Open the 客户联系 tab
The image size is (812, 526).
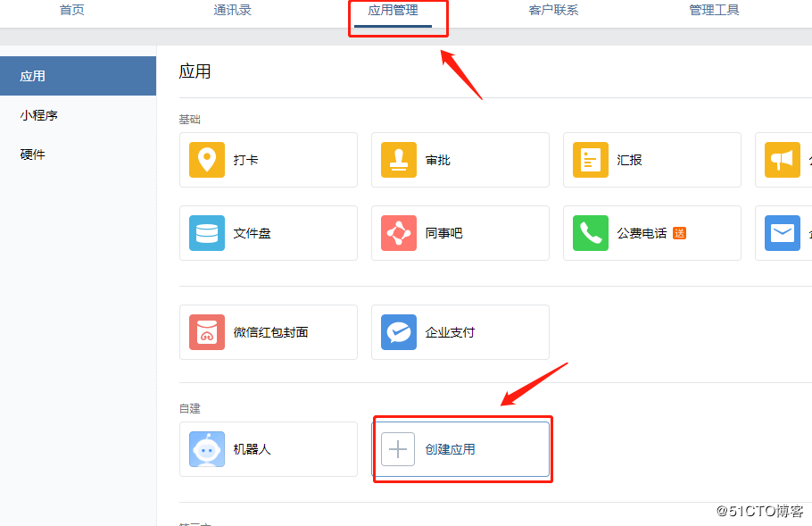click(553, 10)
